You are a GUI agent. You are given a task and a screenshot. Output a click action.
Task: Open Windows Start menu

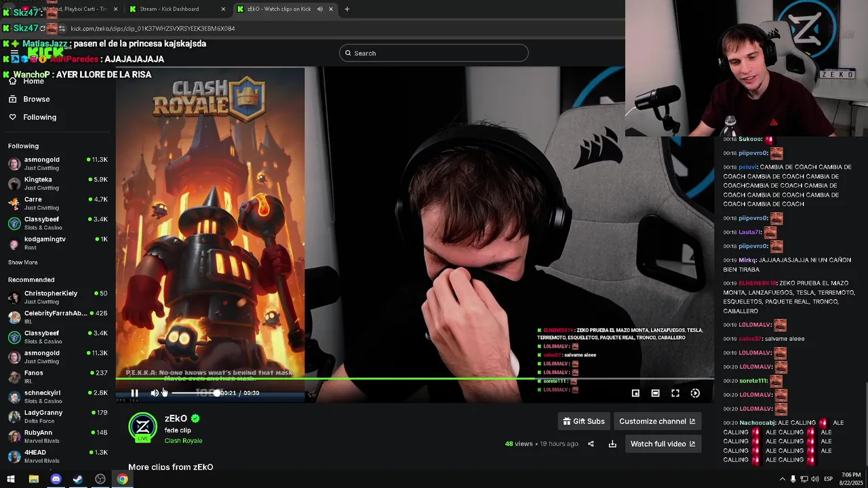click(11, 479)
